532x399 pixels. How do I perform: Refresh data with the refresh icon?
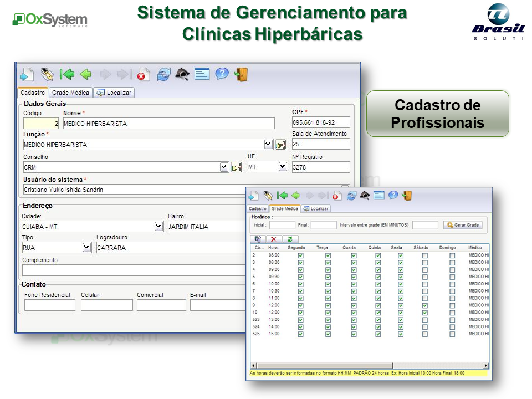(163, 74)
